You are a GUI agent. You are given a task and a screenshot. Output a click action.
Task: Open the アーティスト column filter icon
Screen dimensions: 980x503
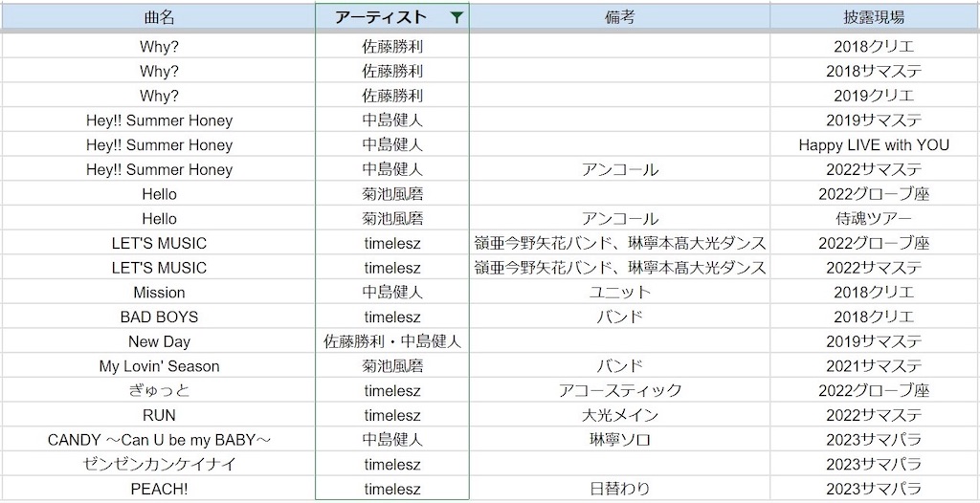point(457,17)
